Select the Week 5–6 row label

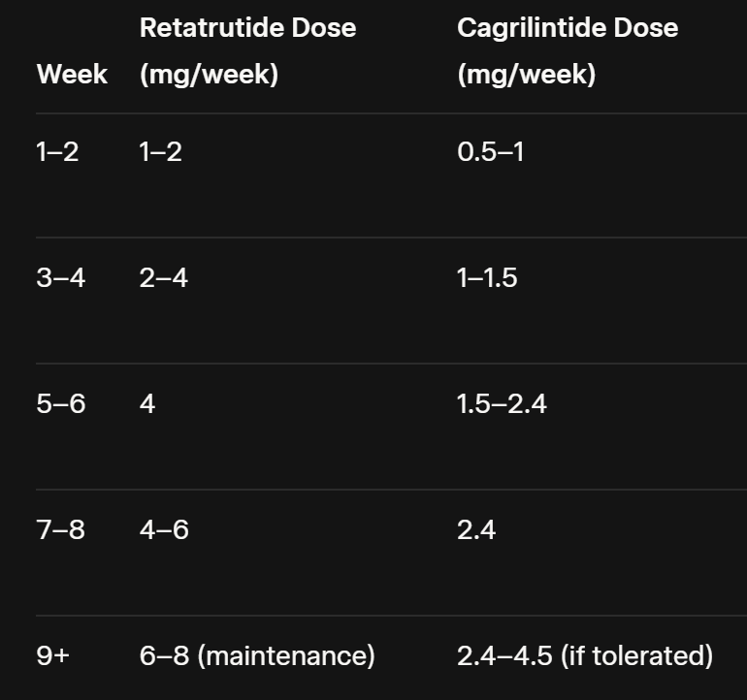(x=60, y=403)
